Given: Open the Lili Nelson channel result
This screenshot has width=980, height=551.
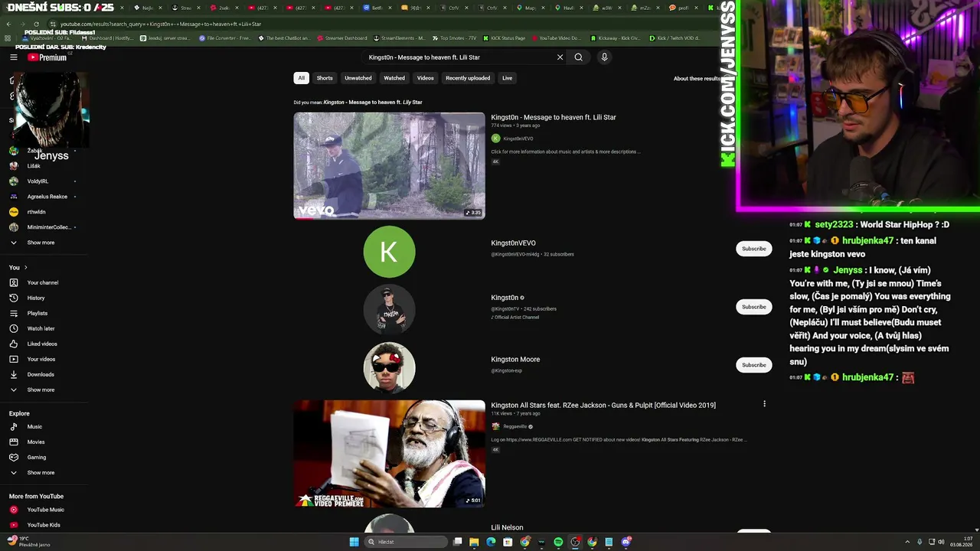Looking at the screenshot, I should point(507,527).
